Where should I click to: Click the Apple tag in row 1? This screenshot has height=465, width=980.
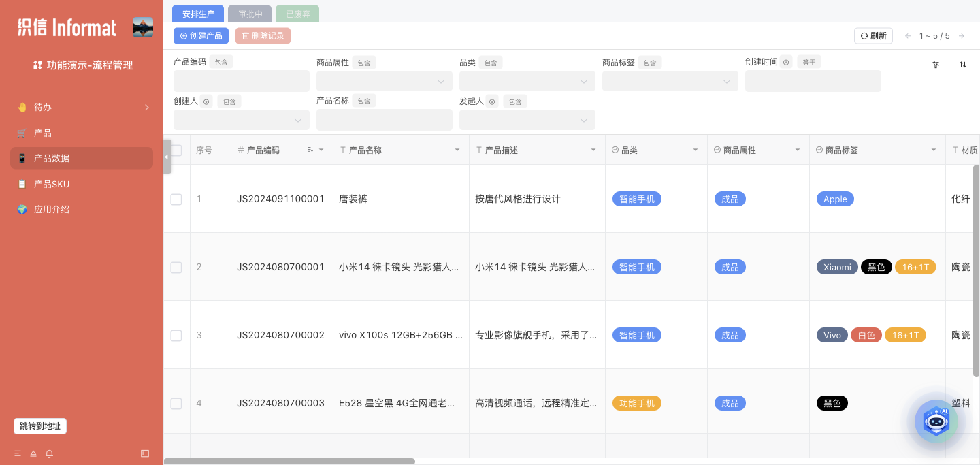835,199
